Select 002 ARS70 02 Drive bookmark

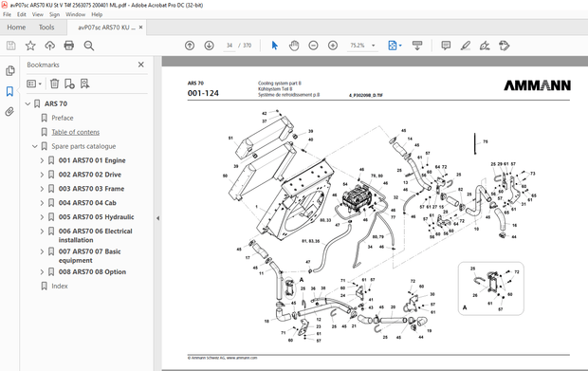(90, 175)
